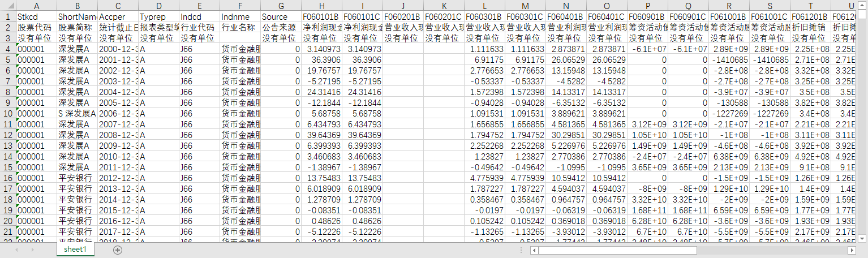
Task: Click the Stkcd cell in row 1
Action: pyautogui.click(x=36, y=16)
